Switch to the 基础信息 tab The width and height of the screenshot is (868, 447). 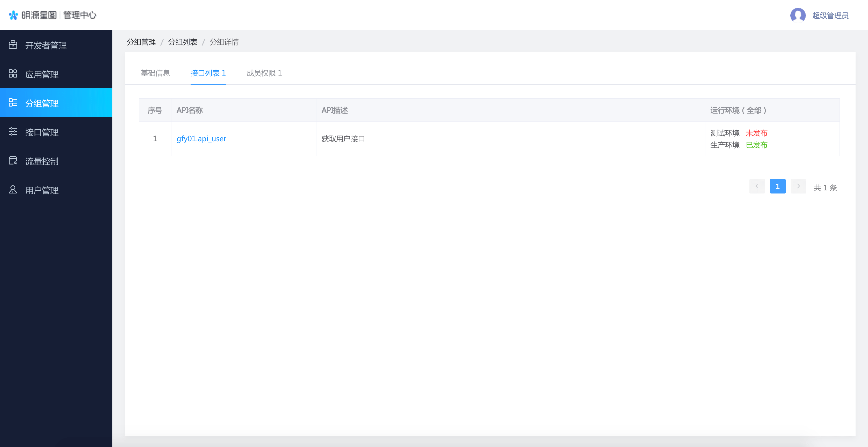[155, 73]
